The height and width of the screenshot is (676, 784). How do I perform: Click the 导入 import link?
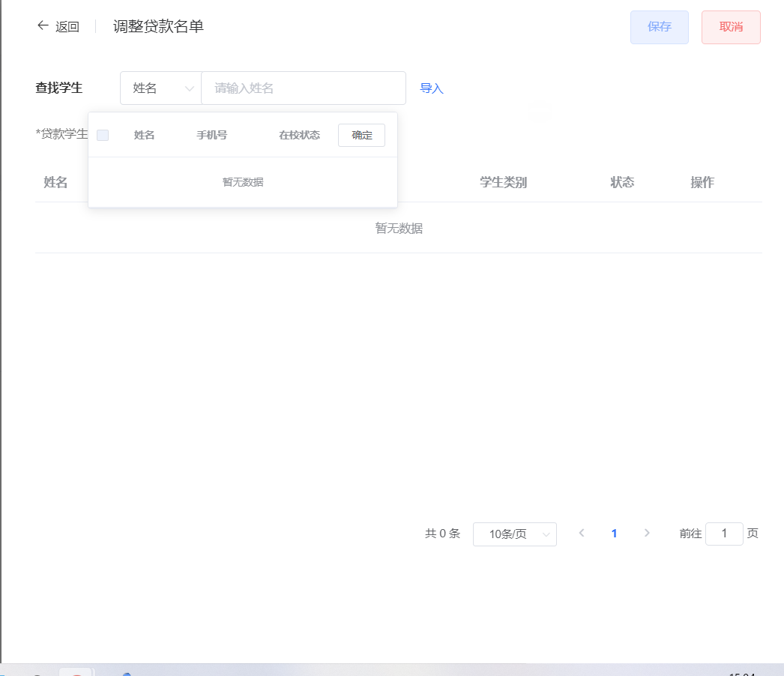point(432,88)
